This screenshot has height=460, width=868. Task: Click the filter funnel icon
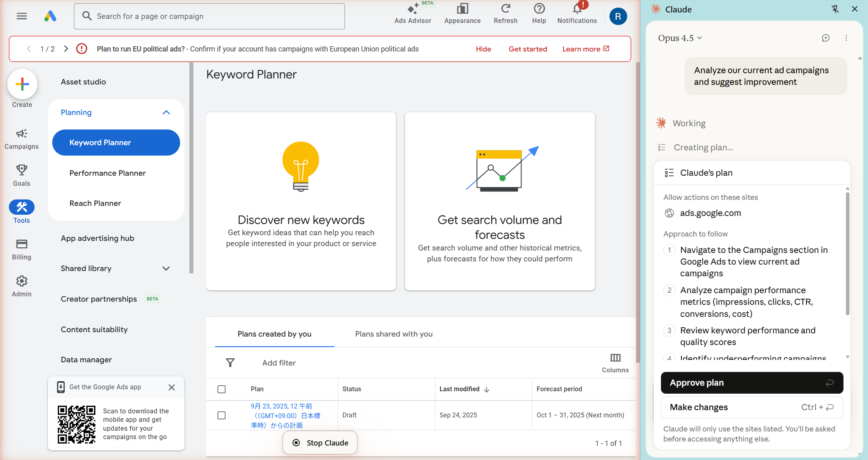(x=230, y=363)
